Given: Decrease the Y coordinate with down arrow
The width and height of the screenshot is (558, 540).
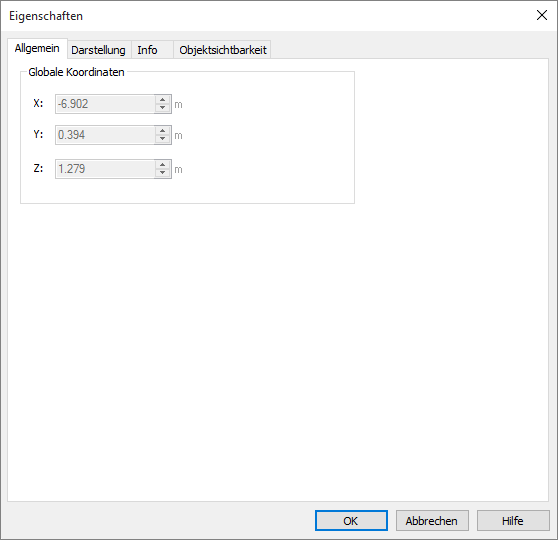Looking at the screenshot, I should point(163,139).
